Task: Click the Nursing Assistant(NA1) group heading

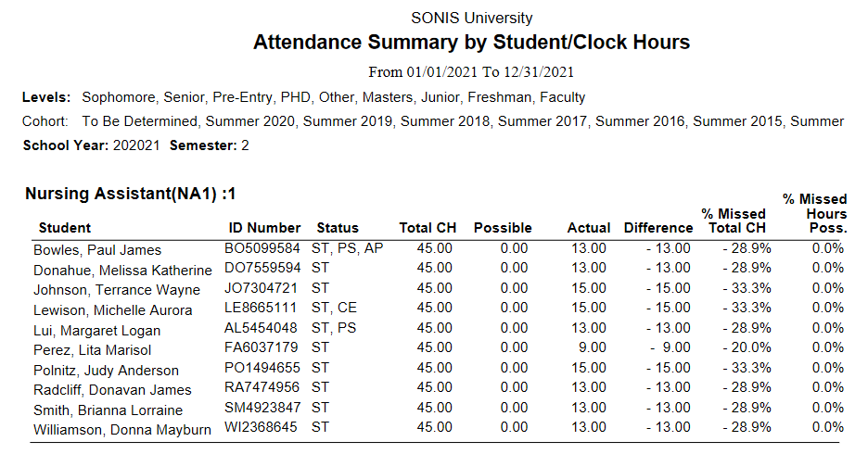Action: point(131,195)
